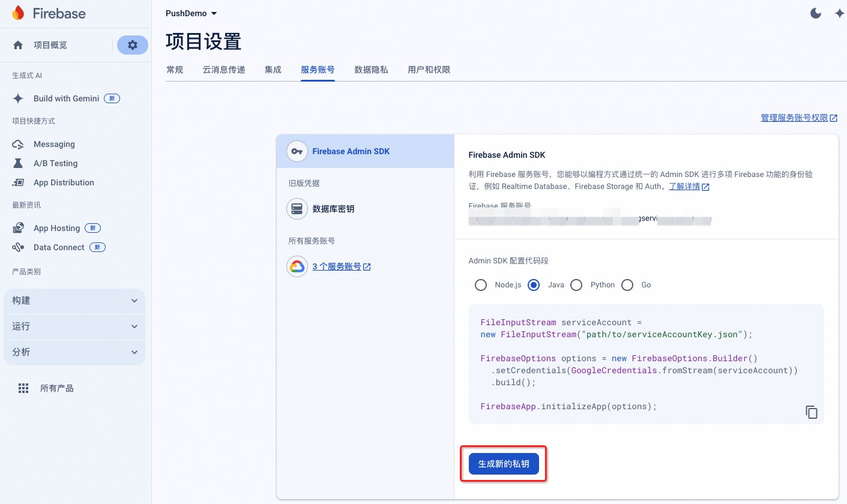This screenshot has height=504, width=847.
Task: Switch to the 用户和权限 tab
Action: [x=429, y=70]
